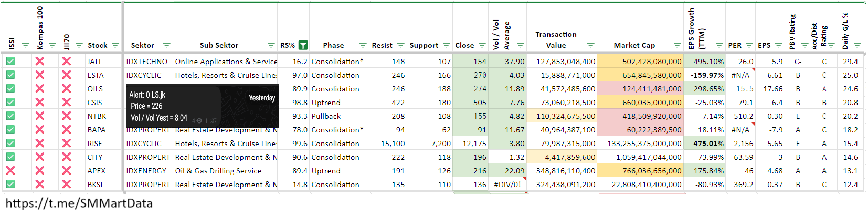
Task: Expand the Market Cap filter dropdown
Action: (677, 45)
